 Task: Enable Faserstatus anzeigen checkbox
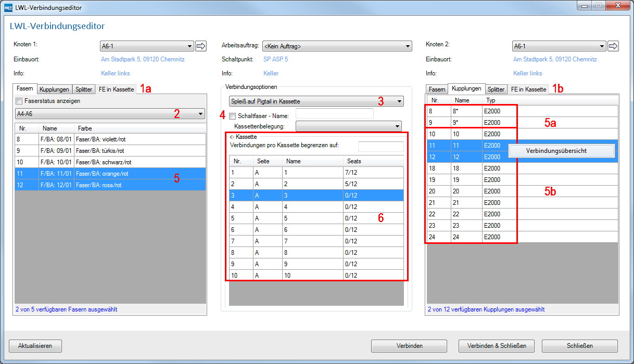(x=19, y=101)
